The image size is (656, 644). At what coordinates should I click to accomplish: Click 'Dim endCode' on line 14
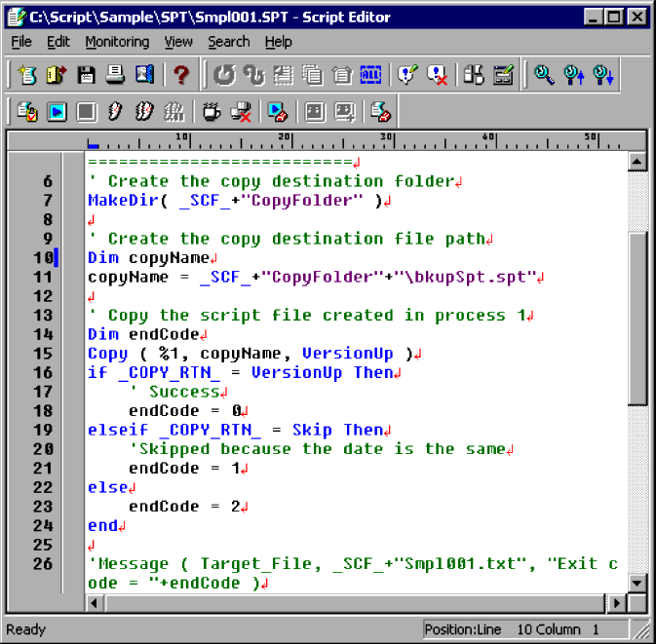pyautogui.click(x=143, y=334)
